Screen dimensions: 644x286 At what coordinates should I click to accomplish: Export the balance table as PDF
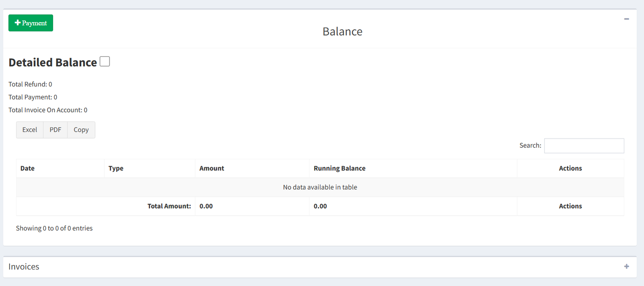(56, 130)
